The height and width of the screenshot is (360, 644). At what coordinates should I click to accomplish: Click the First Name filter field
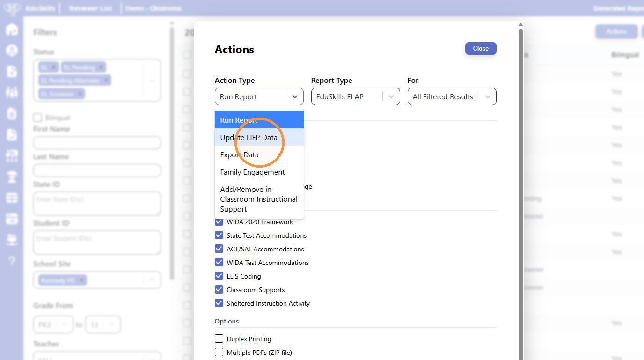(97, 143)
